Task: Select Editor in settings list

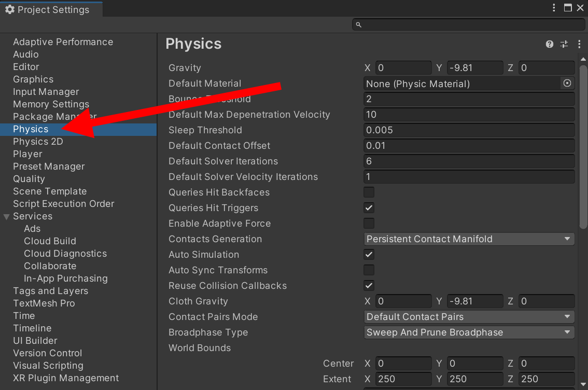Action: (x=26, y=67)
